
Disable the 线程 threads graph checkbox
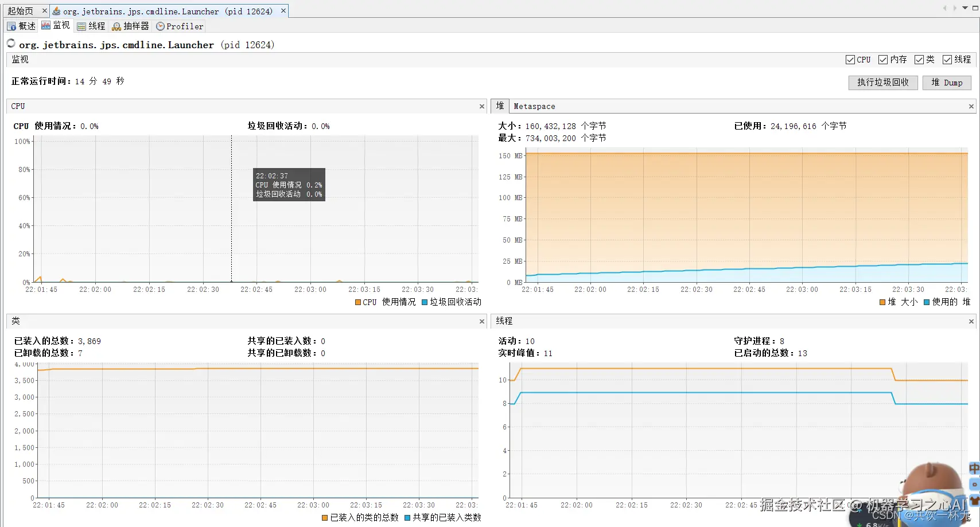point(947,60)
